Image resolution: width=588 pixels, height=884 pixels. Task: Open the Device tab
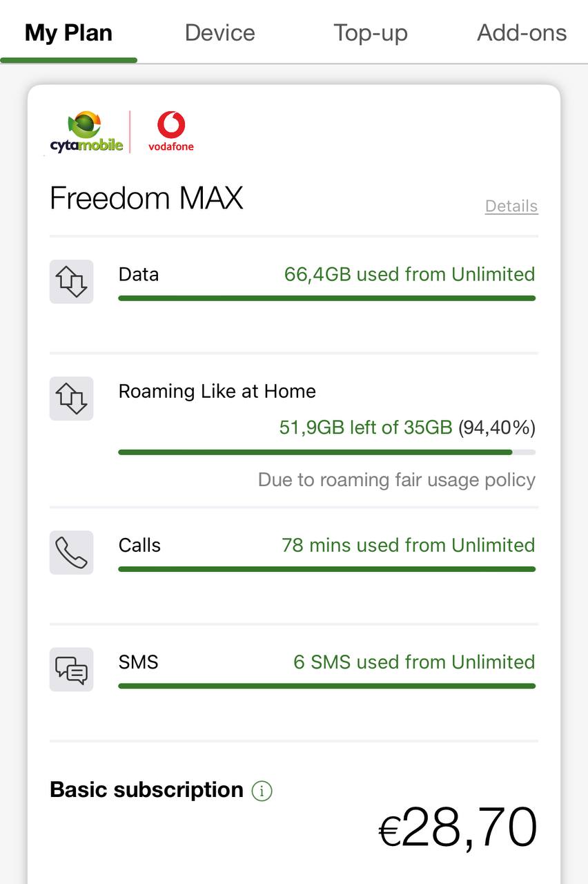(x=220, y=32)
